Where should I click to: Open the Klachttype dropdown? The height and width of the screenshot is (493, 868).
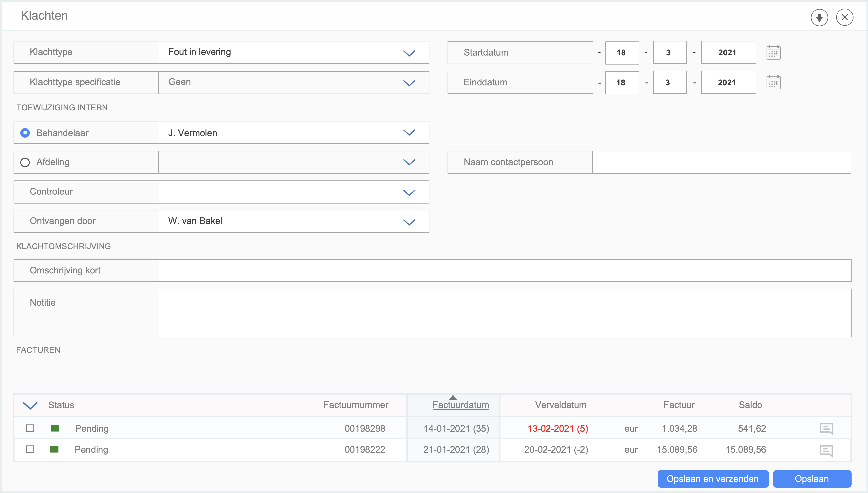click(x=409, y=53)
